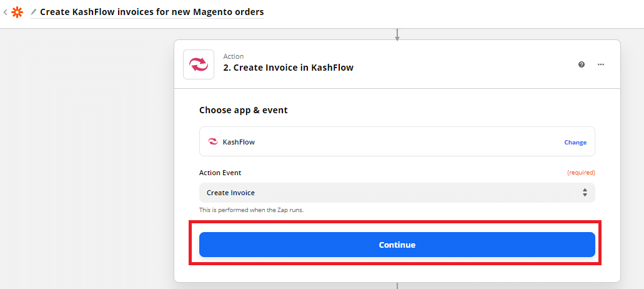Click the 'Action Event' field label

220,173
